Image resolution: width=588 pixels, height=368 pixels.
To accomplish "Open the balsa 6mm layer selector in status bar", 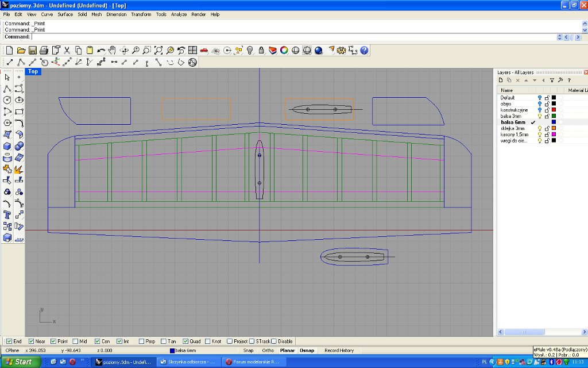I will click(x=184, y=350).
